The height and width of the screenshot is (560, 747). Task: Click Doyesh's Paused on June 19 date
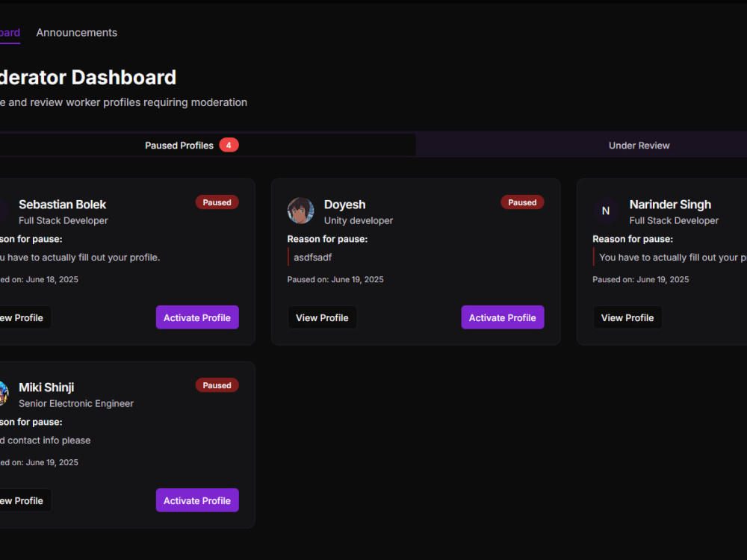click(x=335, y=279)
